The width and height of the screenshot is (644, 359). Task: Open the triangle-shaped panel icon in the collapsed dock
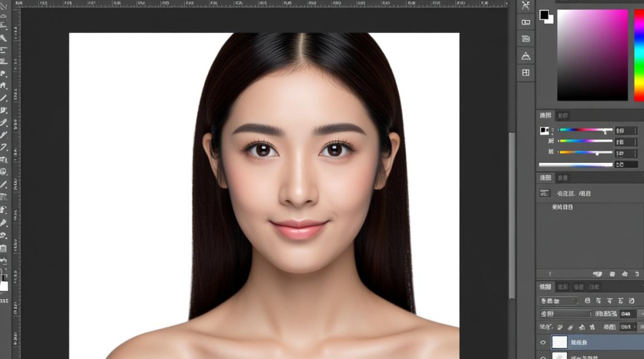[526, 56]
